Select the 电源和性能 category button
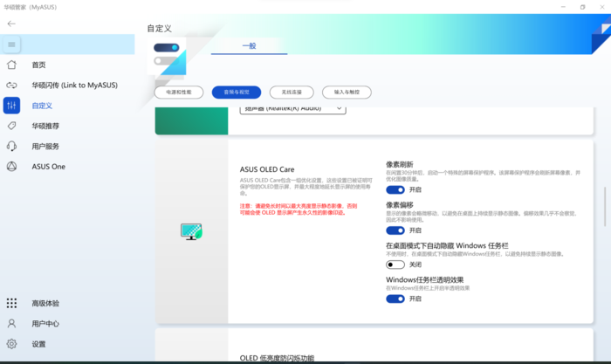 point(179,93)
